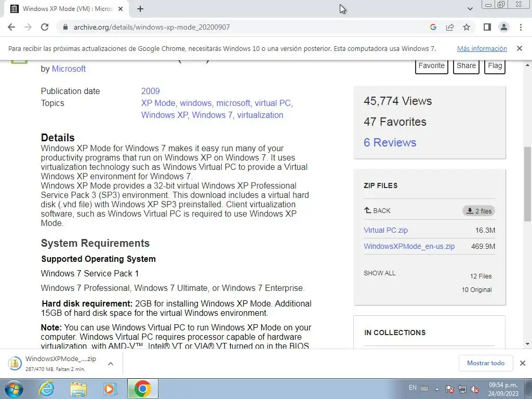
Task: Dismiss the Chrome update notification bar
Action: click(519, 48)
